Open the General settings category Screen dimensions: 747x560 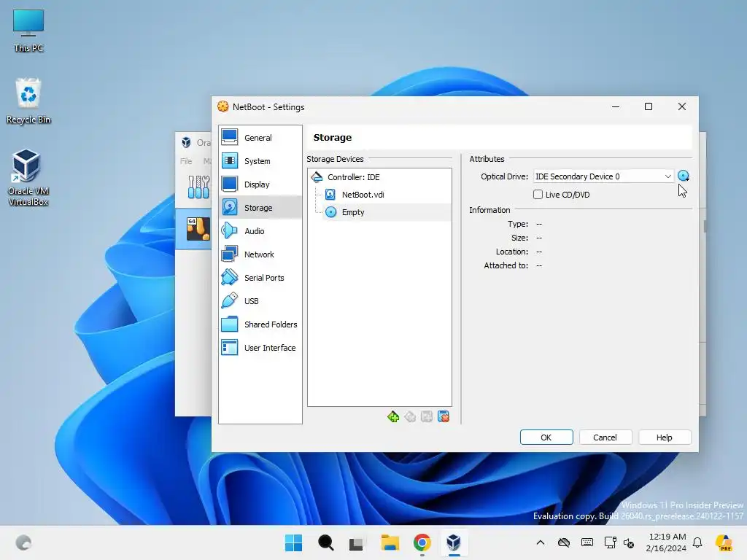pyautogui.click(x=260, y=138)
